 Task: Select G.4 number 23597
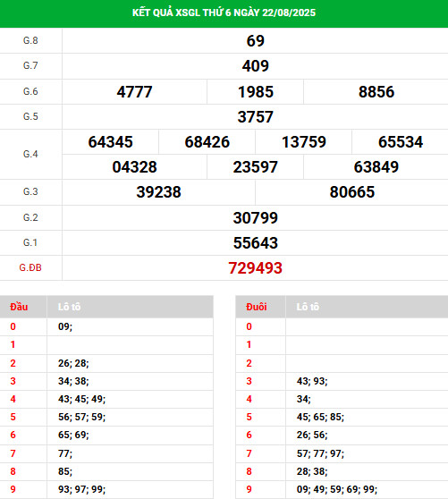(x=255, y=167)
